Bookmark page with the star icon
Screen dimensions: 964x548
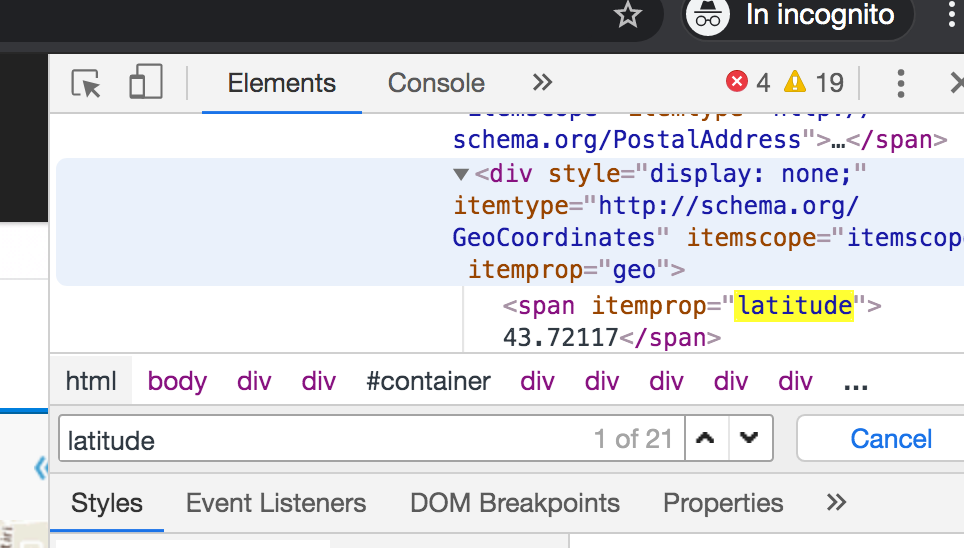pyautogui.click(x=627, y=15)
